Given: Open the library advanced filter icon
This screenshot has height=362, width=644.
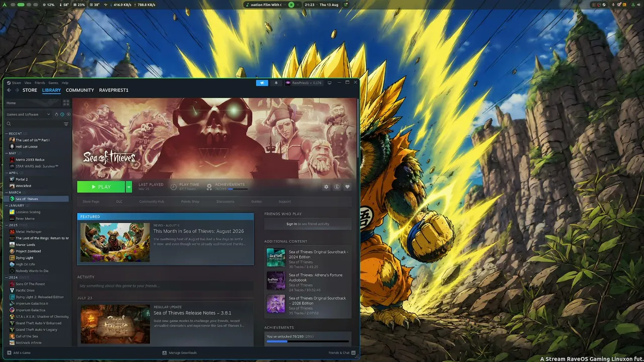Looking at the screenshot, I should click(x=66, y=124).
